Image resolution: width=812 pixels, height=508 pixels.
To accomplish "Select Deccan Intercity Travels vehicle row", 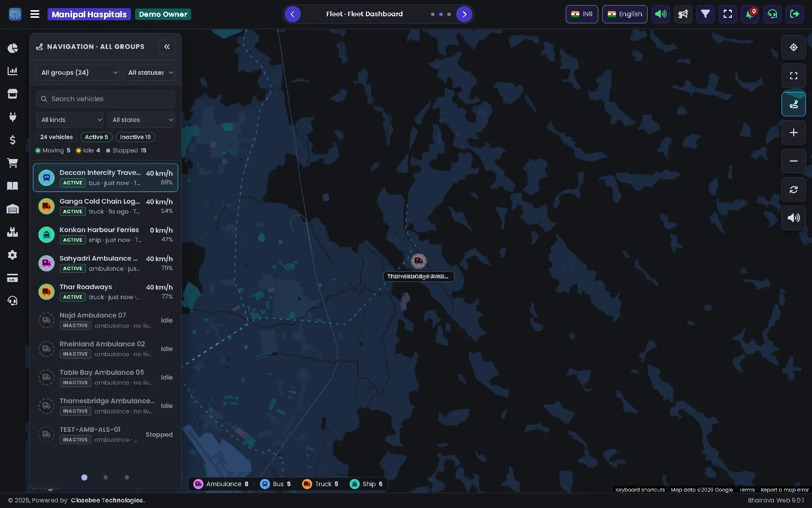I will coord(106,177).
